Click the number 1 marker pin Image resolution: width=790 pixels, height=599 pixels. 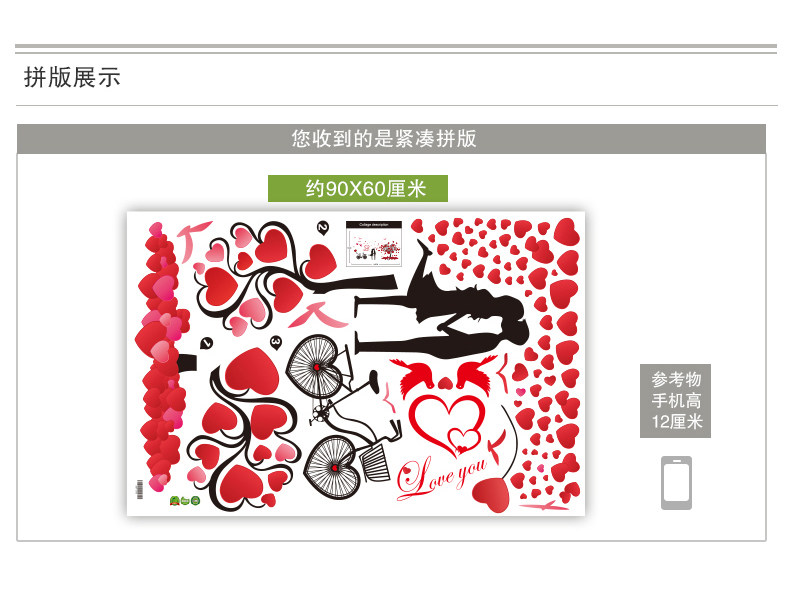point(207,343)
